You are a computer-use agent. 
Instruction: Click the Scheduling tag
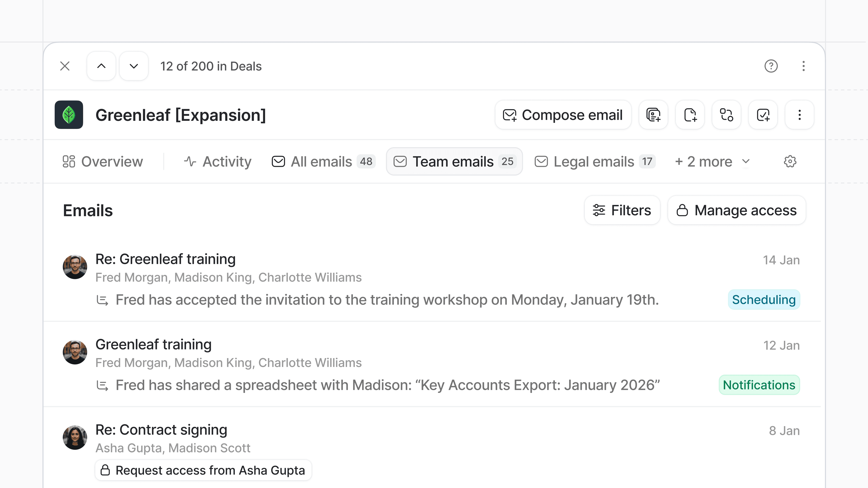tap(764, 299)
